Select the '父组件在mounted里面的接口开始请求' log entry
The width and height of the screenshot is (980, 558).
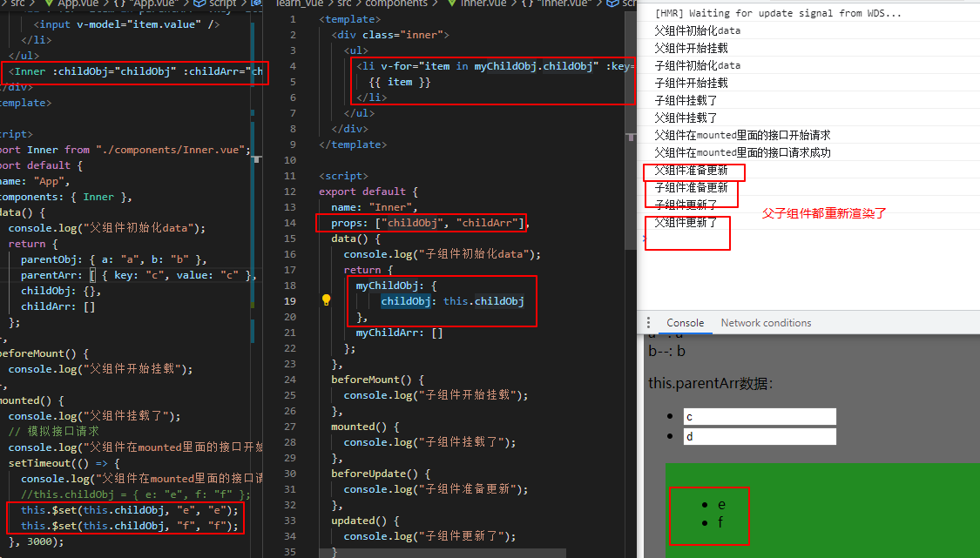click(742, 136)
